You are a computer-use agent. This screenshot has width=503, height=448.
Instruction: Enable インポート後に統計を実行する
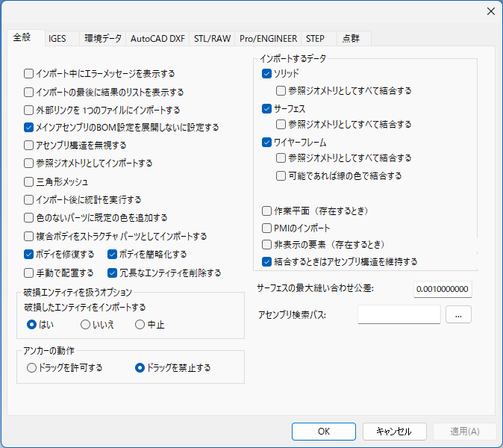28,199
